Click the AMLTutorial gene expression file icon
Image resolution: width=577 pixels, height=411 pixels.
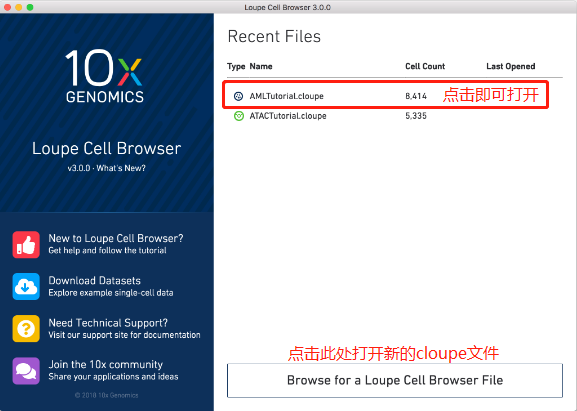click(x=238, y=96)
